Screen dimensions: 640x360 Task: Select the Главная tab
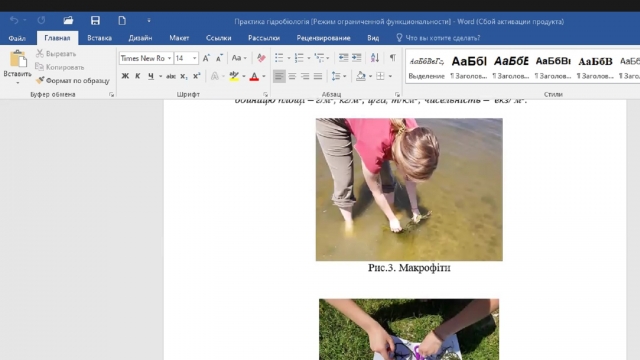coord(57,38)
